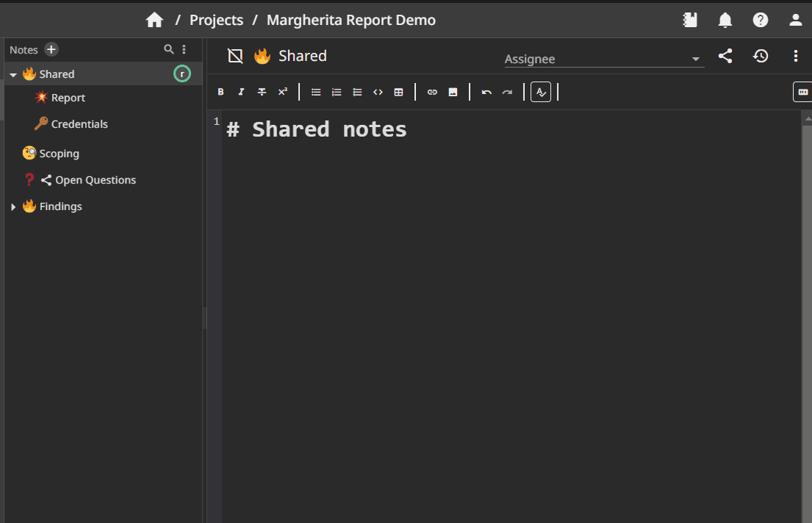This screenshot has height=523, width=812.
Task: Click the sidebar splitter handle
Action: pos(205,318)
